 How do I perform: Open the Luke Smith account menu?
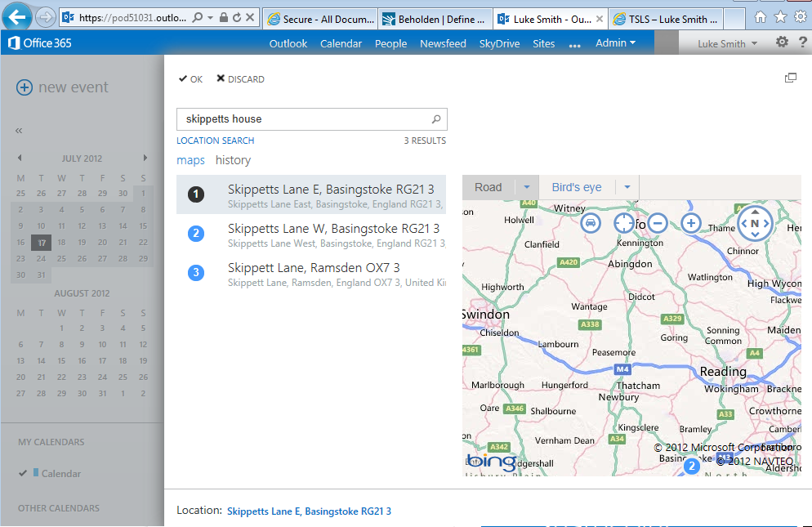click(727, 44)
